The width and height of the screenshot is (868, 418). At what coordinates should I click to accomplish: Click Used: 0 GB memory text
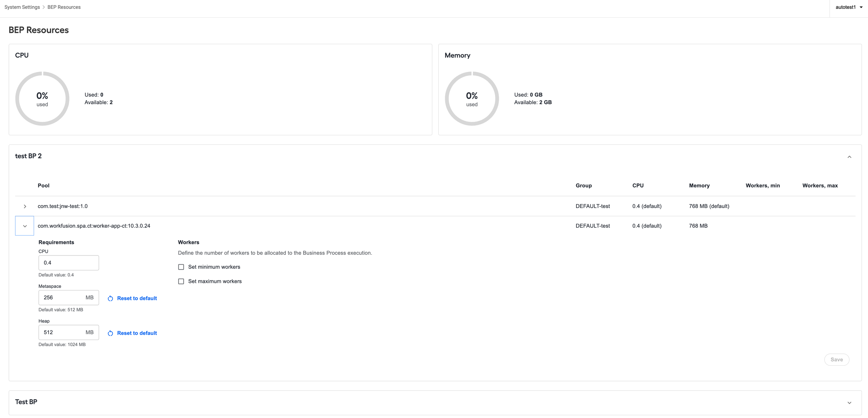click(528, 95)
